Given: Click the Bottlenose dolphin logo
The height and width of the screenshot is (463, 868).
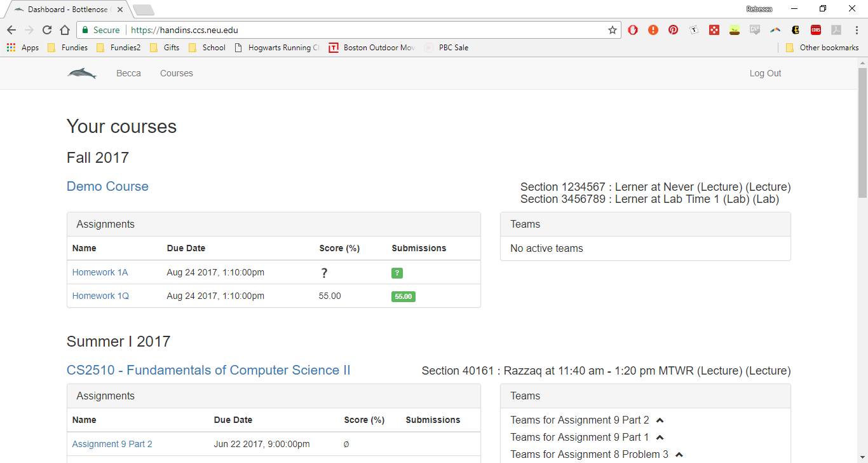Looking at the screenshot, I should pyautogui.click(x=82, y=74).
